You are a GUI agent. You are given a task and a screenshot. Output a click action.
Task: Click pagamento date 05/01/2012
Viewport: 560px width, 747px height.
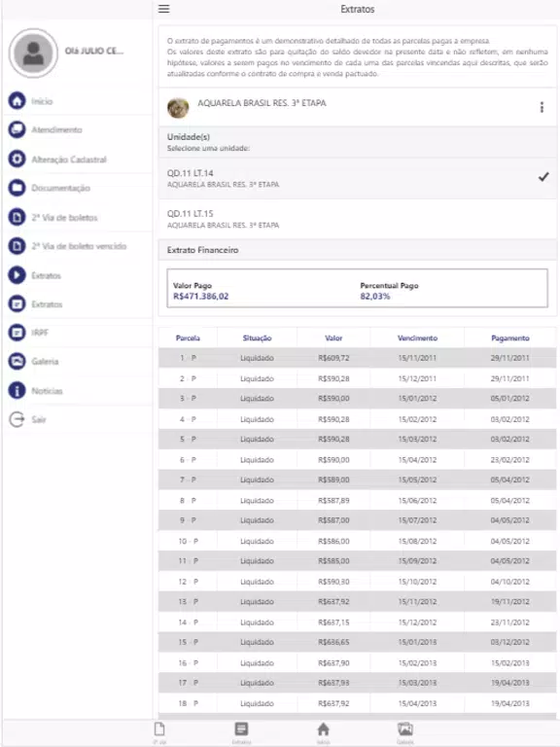(x=510, y=398)
